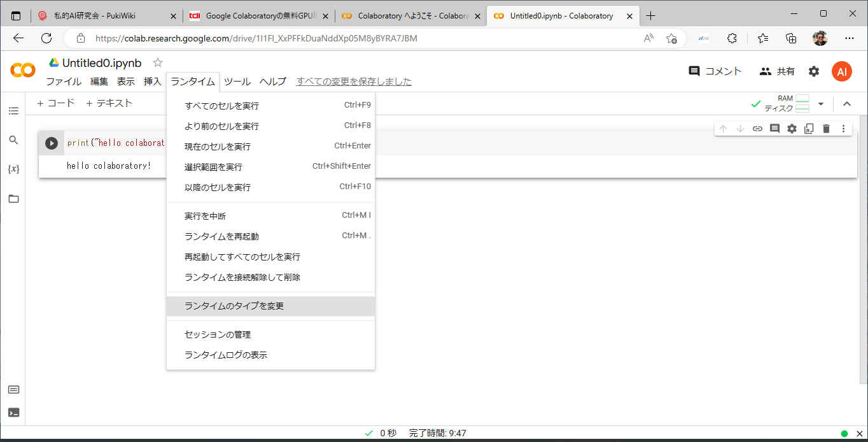This screenshot has width=868, height=442.
Task: Collapse the header with the chevron arrow
Action: [846, 104]
